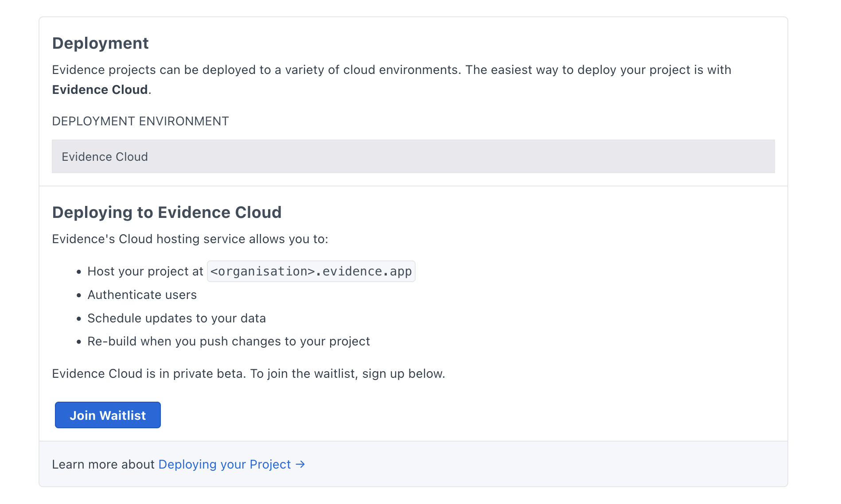Click the Authenticate users bullet item

tap(142, 295)
